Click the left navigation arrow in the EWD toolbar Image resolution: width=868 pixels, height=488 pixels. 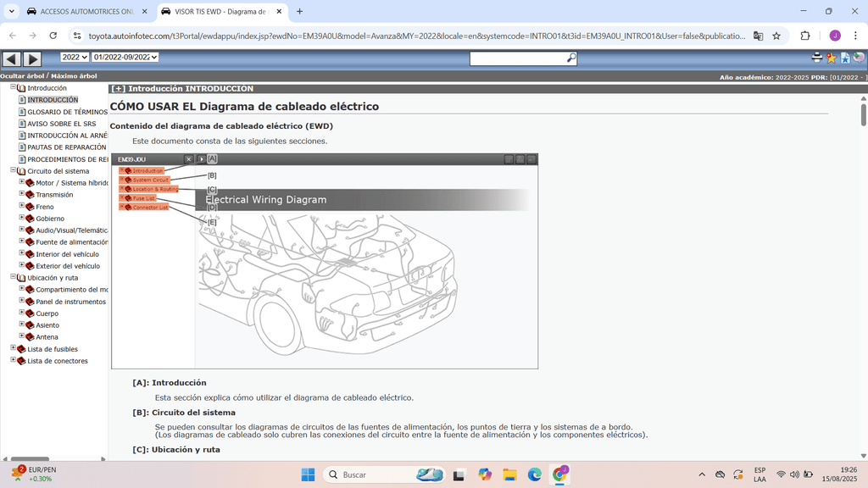pos(10,58)
